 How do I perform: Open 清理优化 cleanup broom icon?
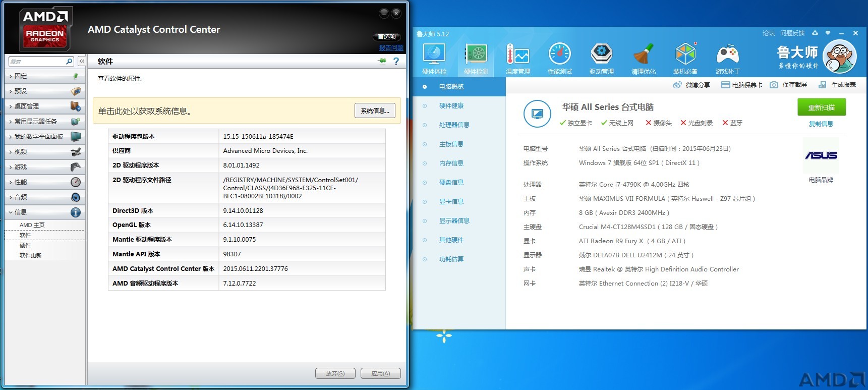(644, 59)
